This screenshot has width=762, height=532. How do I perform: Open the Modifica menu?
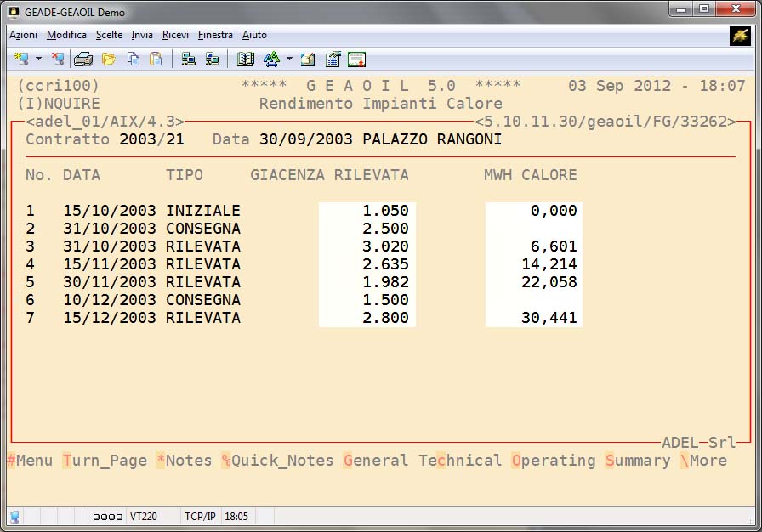pos(66,35)
